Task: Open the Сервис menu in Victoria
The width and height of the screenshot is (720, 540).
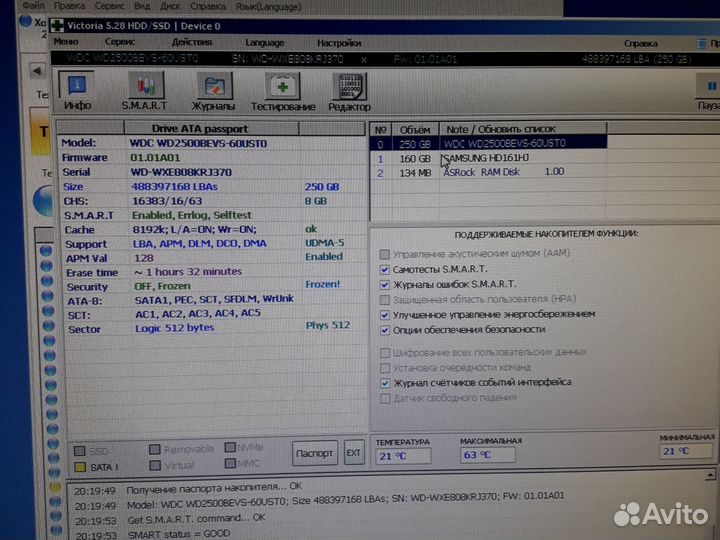Action: [x=120, y=43]
